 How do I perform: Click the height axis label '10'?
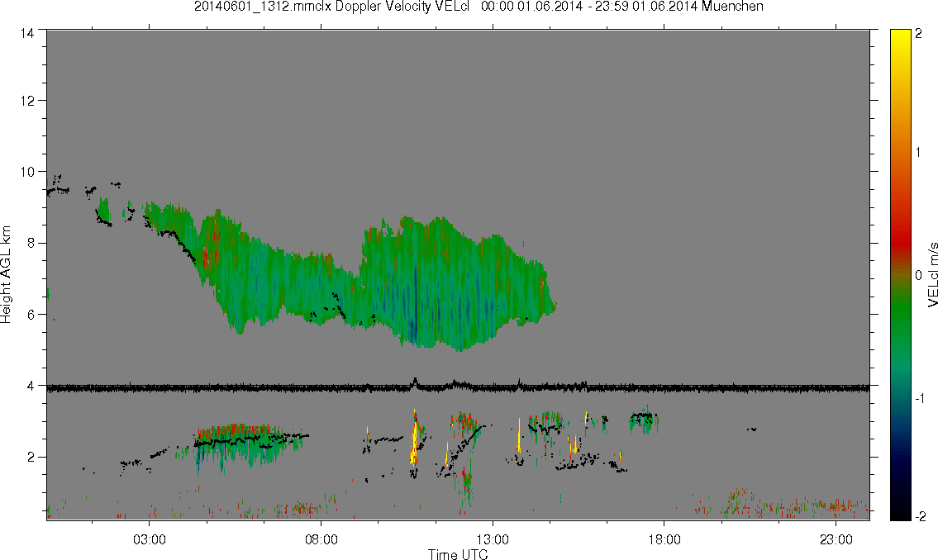coord(27,172)
